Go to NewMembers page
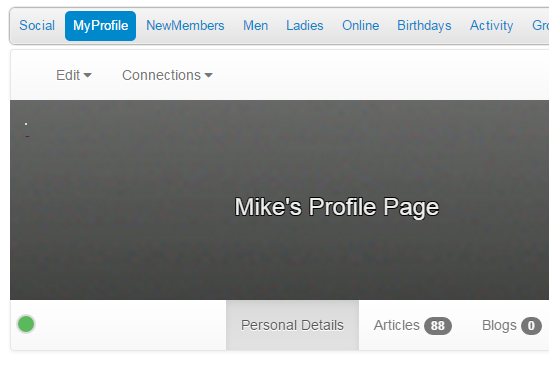 185,26
